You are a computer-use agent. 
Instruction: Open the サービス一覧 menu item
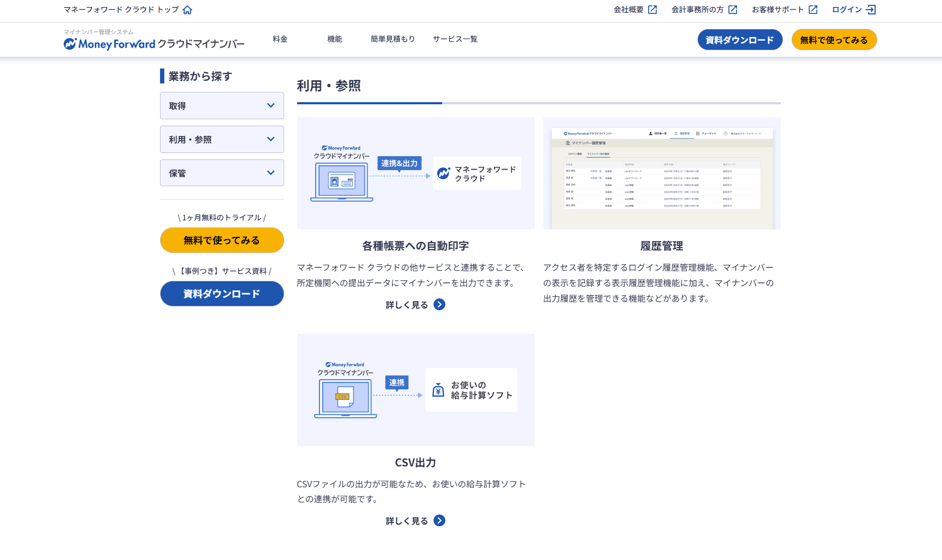(x=455, y=39)
